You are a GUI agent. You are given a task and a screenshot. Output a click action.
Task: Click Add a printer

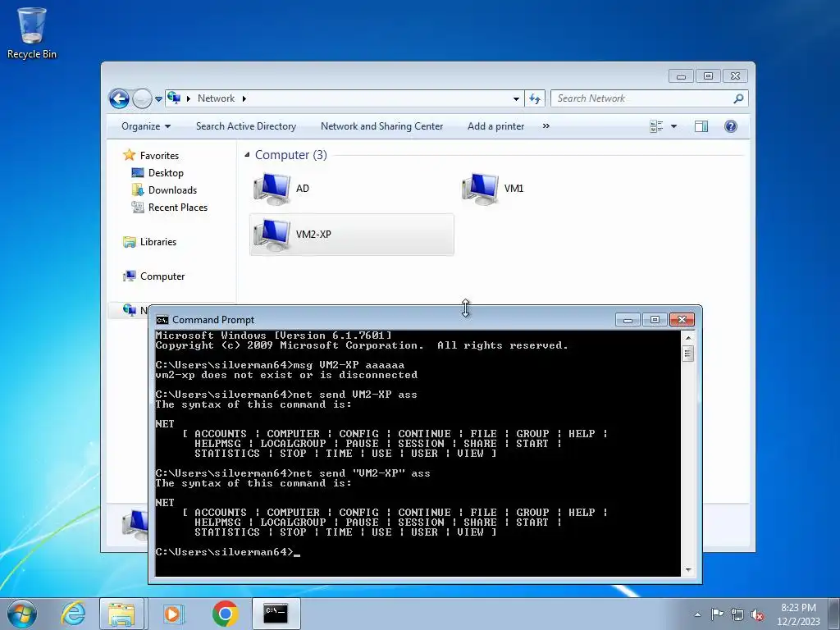(x=495, y=126)
